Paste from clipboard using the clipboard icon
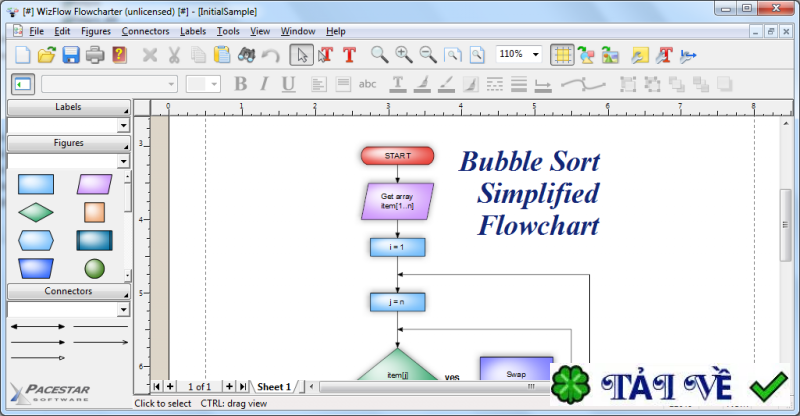800x416 pixels. point(222,55)
